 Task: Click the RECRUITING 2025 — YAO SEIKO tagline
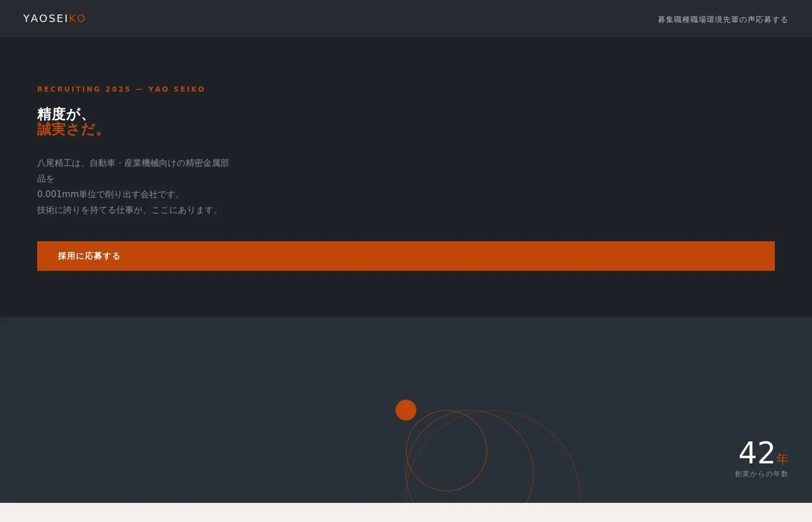pos(121,89)
